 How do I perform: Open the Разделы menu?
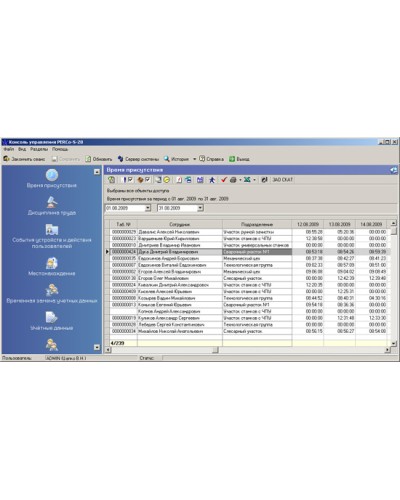pos(39,149)
